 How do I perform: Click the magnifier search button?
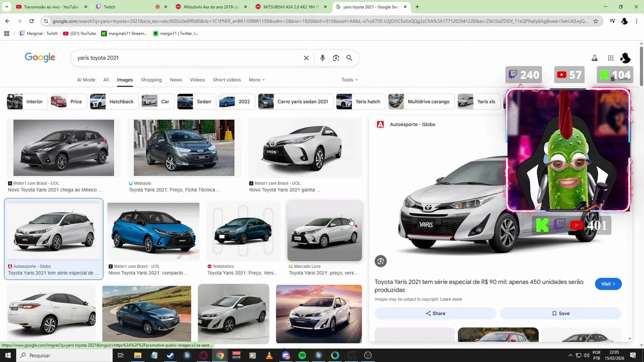[349, 58]
